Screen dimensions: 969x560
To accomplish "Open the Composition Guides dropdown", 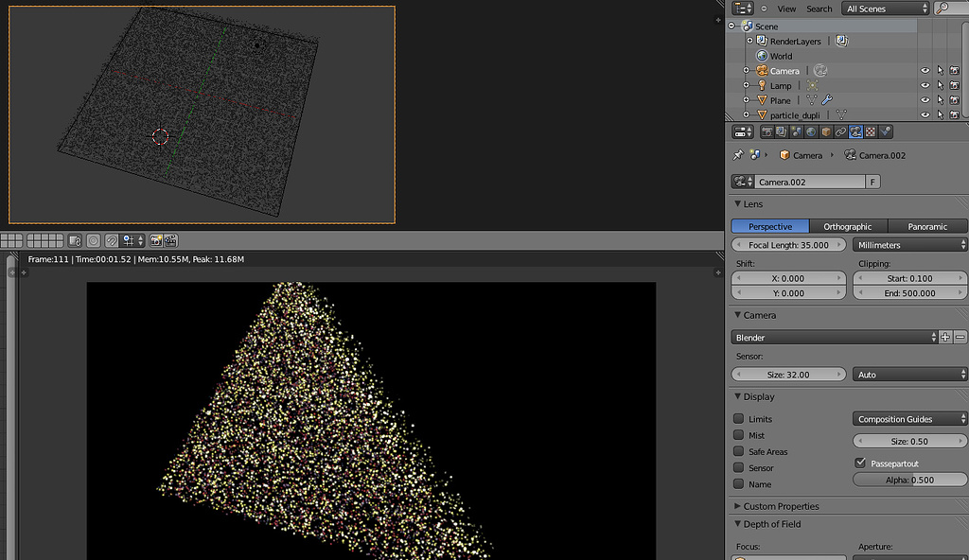I will coord(909,419).
